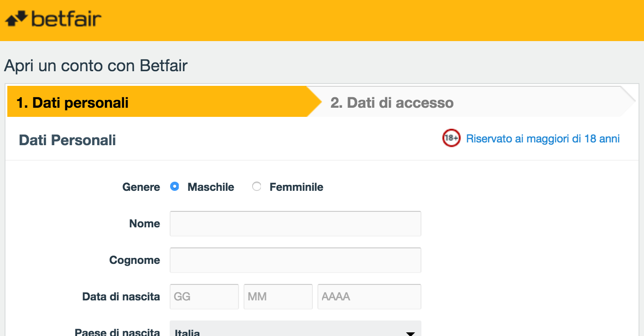Click the GG day field
This screenshot has height=336, width=644.
204,297
